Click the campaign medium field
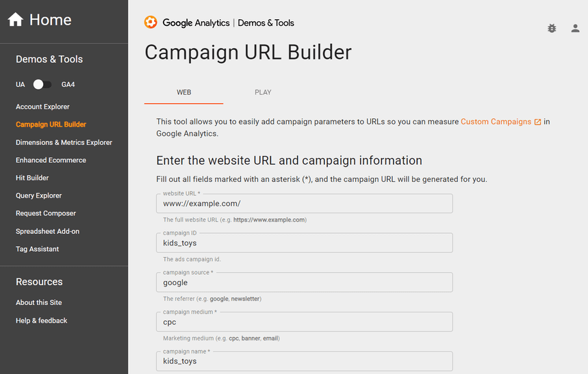588x374 pixels. (304, 322)
